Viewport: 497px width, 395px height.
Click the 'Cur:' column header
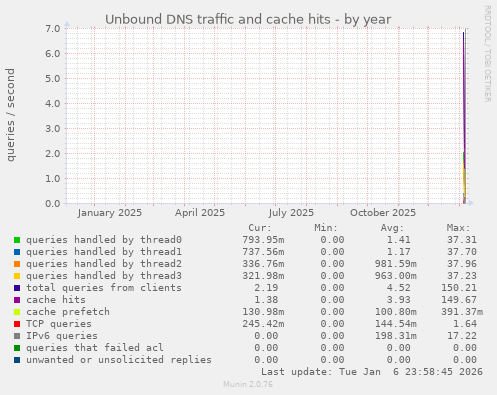(x=260, y=228)
